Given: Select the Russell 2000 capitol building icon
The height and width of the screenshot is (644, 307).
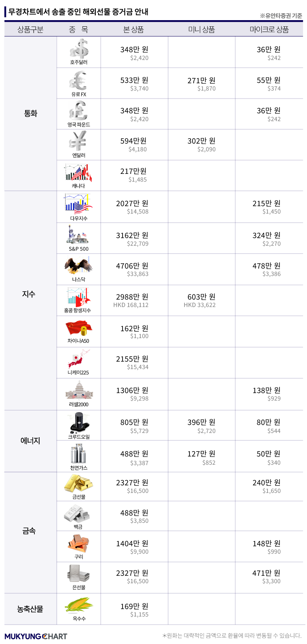Looking at the screenshot, I should point(79,390).
